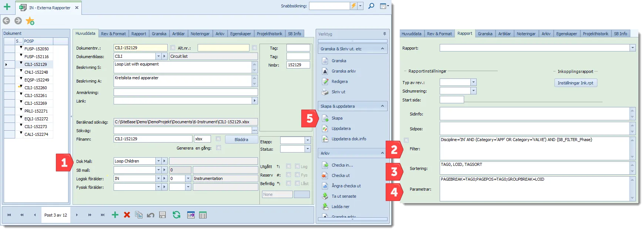Click the Granska tool icon in Verktyg

click(325, 61)
